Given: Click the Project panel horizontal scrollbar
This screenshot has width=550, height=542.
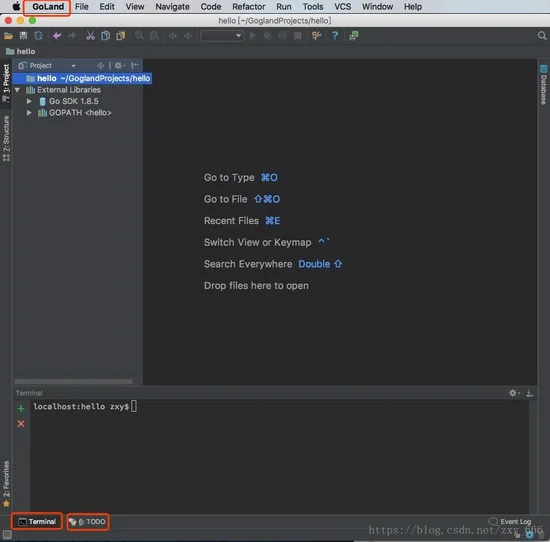Looking at the screenshot, I should pyautogui.click(x=74, y=381).
